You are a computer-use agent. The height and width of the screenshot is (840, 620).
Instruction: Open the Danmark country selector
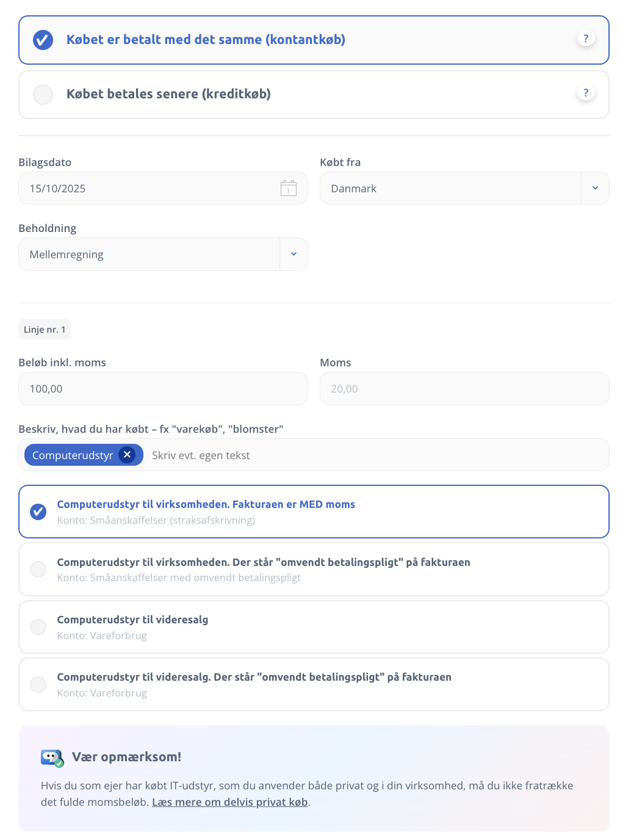pyautogui.click(x=450, y=188)
